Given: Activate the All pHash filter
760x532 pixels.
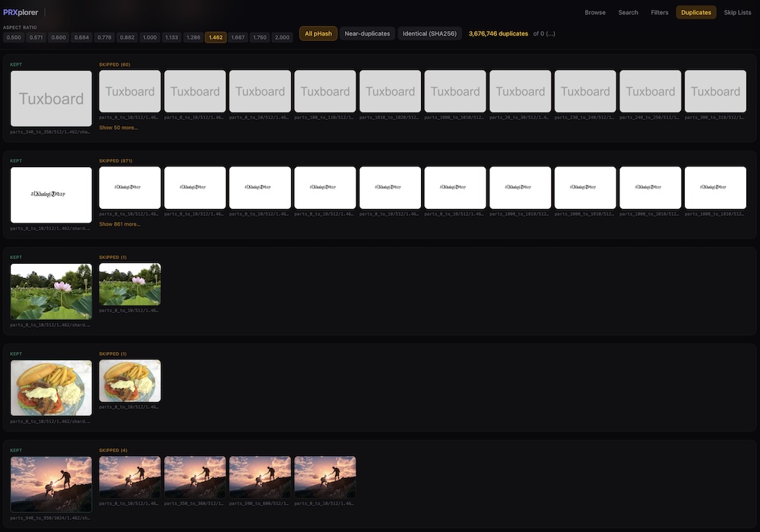Looking at the screenshot, I should pos(318,33).
